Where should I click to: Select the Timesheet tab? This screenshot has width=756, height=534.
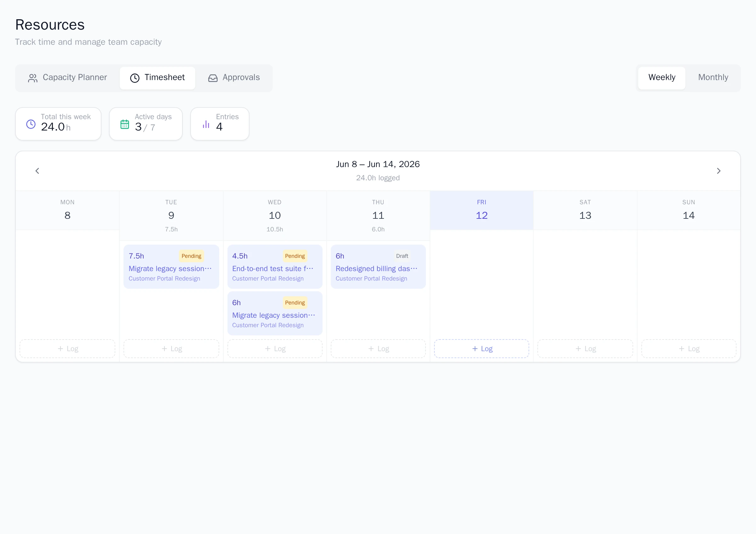pos(157,78)
